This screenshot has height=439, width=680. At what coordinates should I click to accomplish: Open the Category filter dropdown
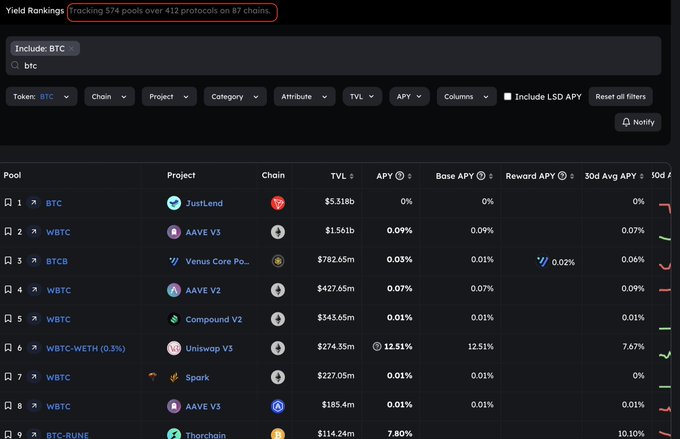(235, 96)
